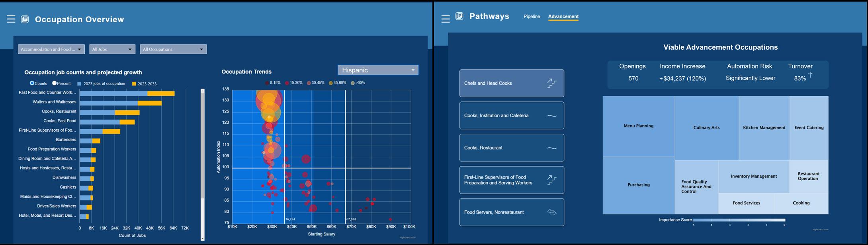Click the Culinary Arts treemap tile
Viewport: 868px width, 245px height.
click(x=707, y=128)
